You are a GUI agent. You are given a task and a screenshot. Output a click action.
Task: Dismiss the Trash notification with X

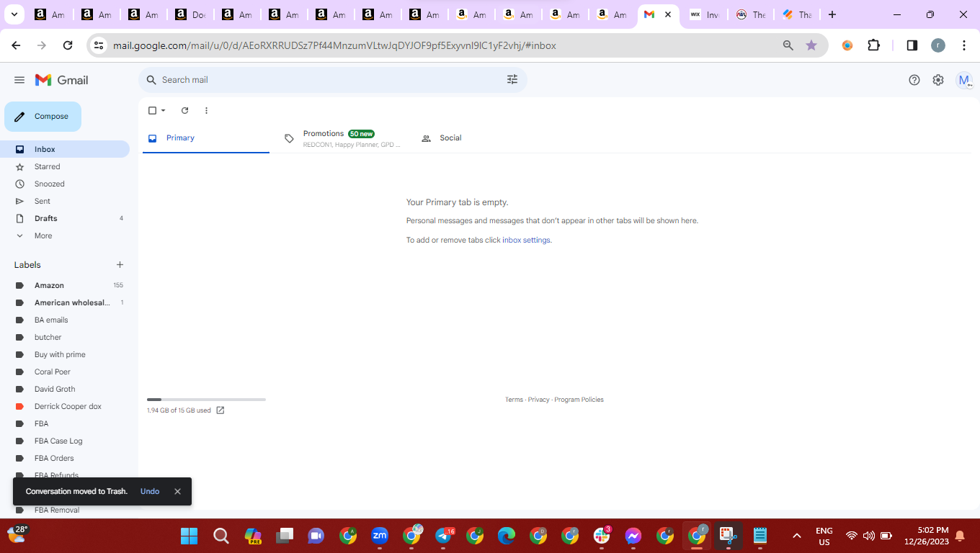[177, 491]
